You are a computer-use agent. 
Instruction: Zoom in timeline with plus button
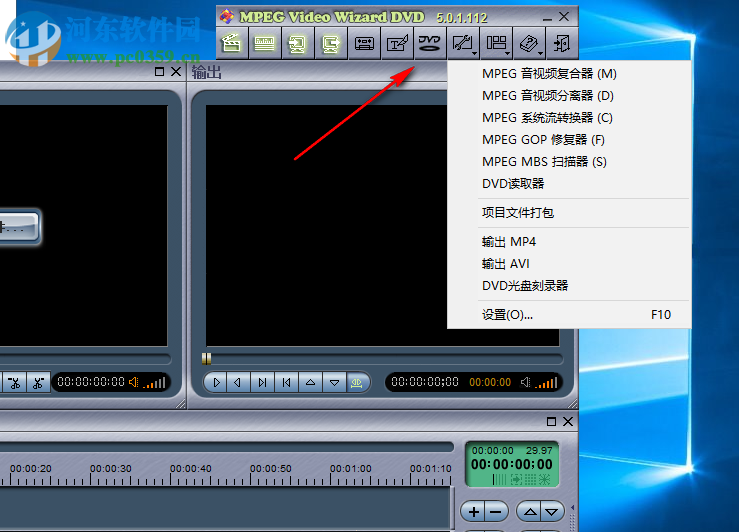pos(474,512)
